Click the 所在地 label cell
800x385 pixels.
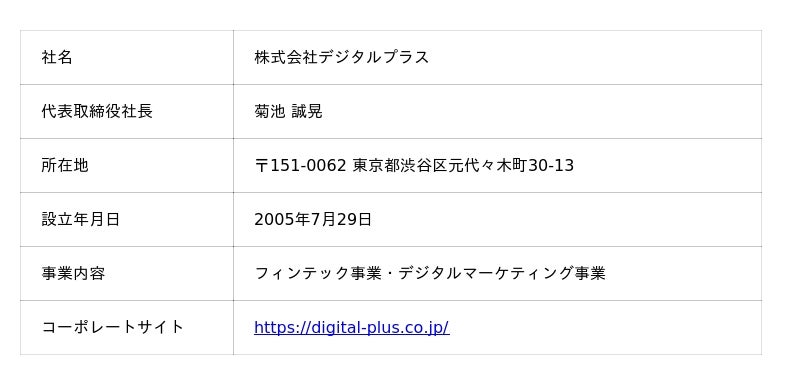tap(127, 165)
